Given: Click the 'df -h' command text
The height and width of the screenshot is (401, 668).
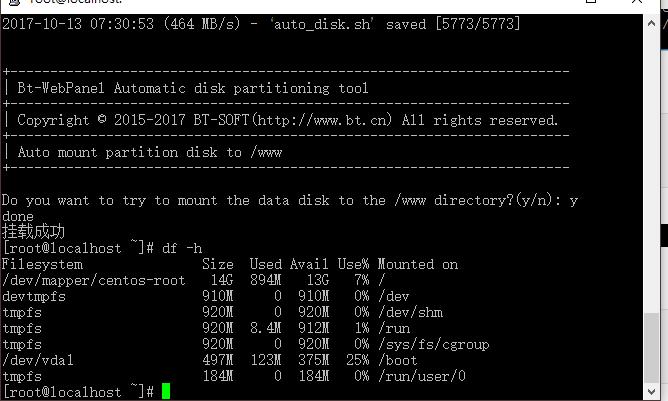Looking at the screenshot, I should coord(181,248).
